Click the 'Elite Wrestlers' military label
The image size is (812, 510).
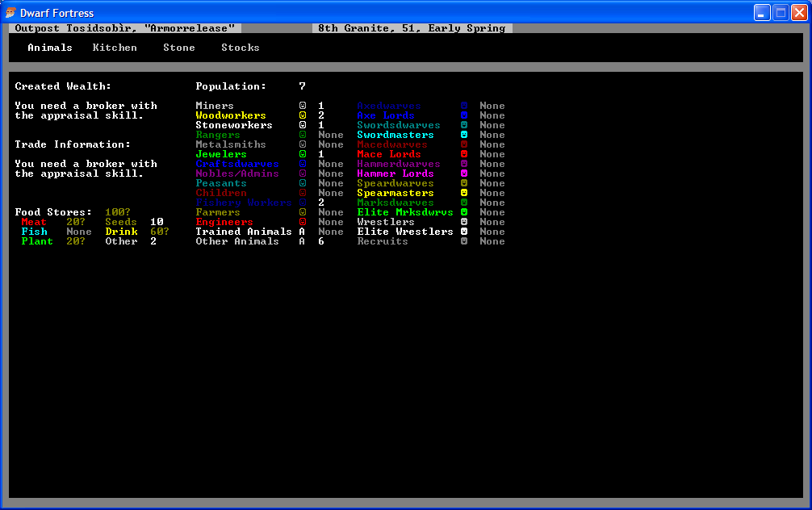pos(405,232)
